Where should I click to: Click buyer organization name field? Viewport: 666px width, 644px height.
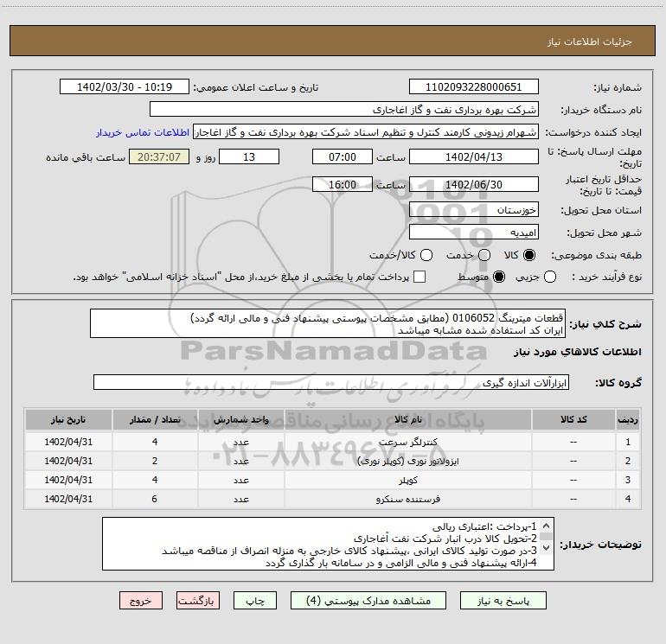pyautogui.click(x=344, y=110)
